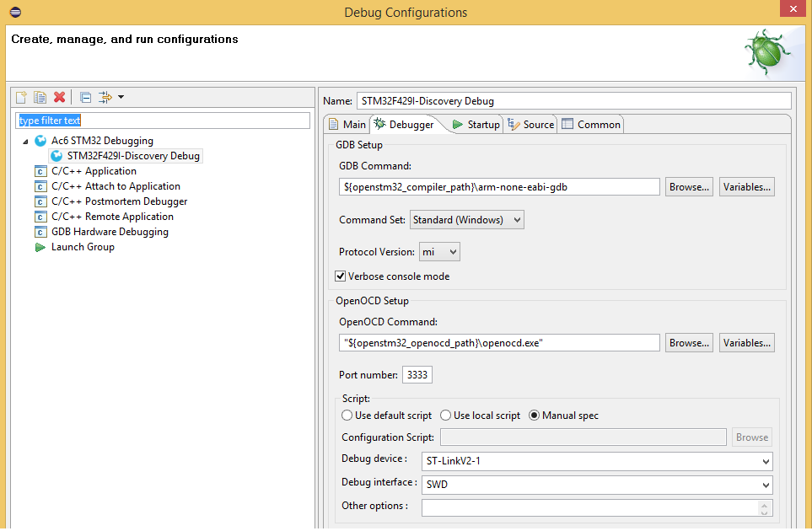Open Variables for GDB Command

click(747, 187)
